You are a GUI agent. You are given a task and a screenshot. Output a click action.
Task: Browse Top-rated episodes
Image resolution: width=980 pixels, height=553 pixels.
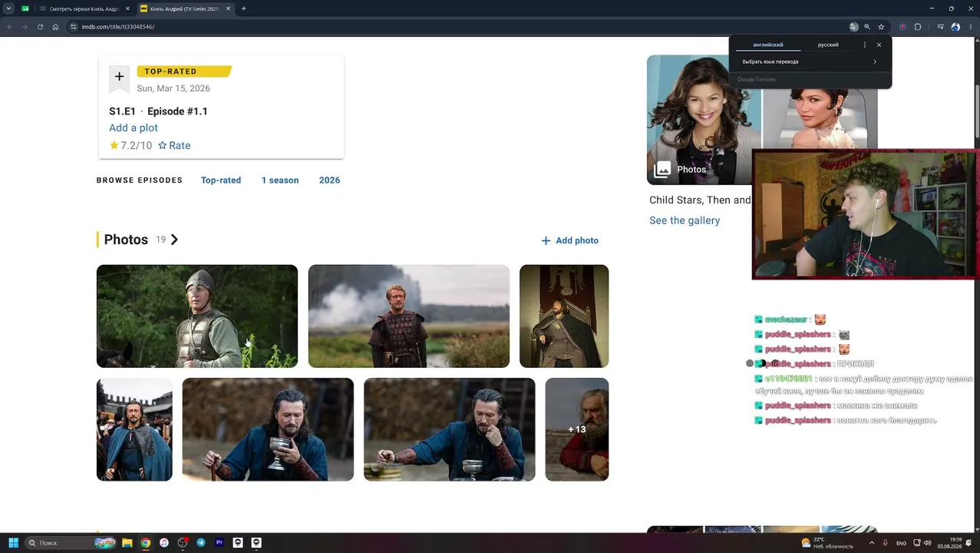point(221,180)
